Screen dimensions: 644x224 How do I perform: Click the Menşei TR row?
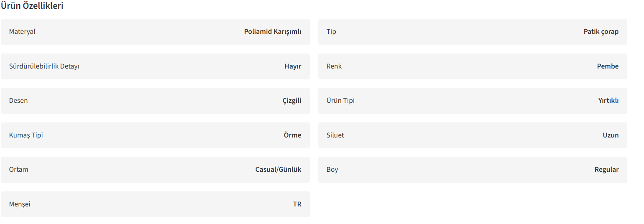point(155,204)
